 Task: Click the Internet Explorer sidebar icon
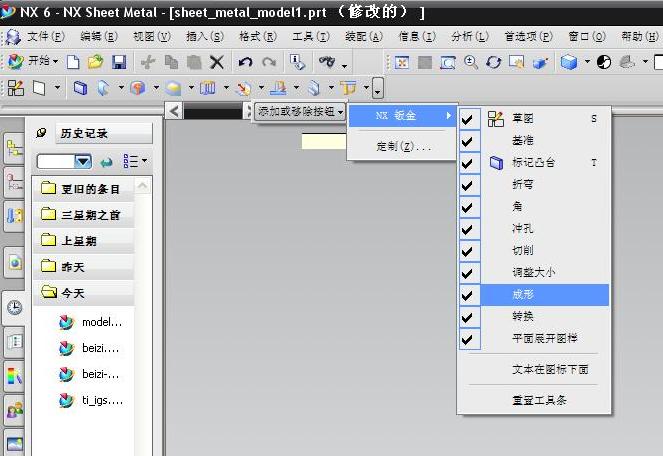[14, 263]
